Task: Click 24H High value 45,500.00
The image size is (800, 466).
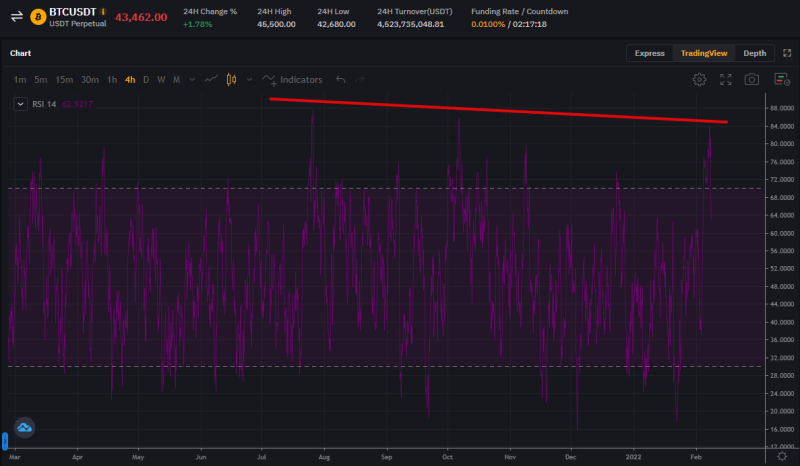Action: 276,24
